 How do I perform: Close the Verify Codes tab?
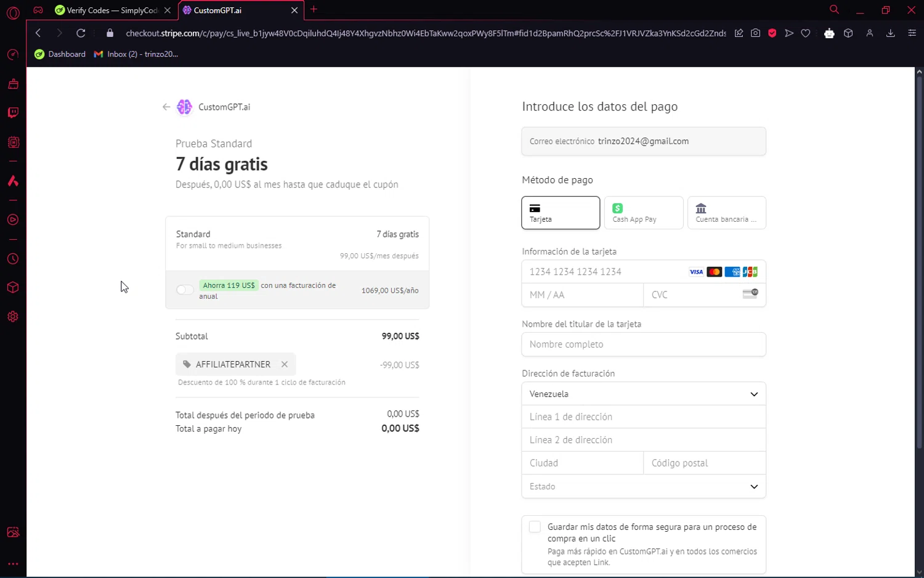click(x=168, y=10)
